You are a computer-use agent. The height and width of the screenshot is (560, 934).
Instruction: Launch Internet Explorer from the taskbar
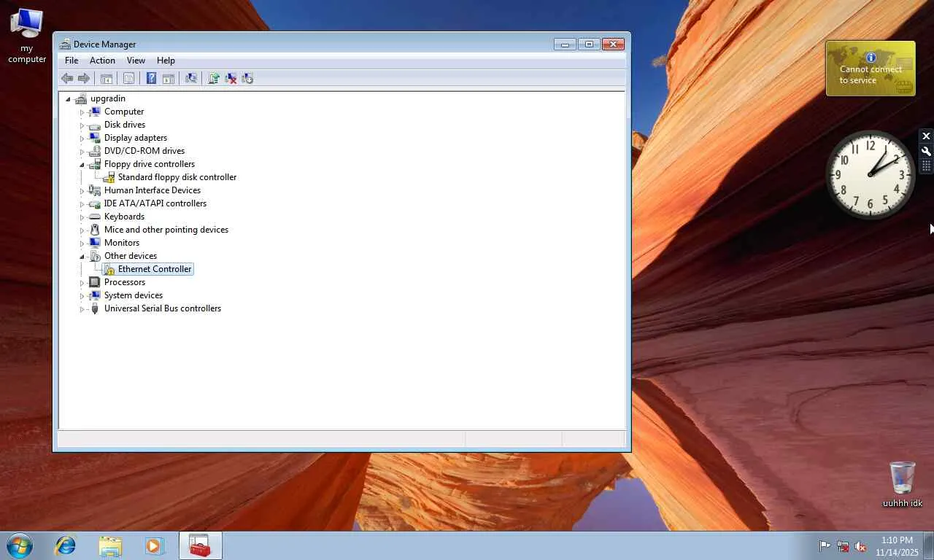point(66,545)
